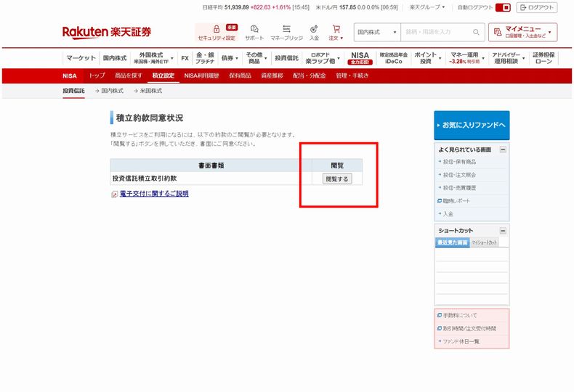
Task: Expand the ロボアド 楽ラップ他 menu
Action: pyautogui.click(x=323, y=58)
